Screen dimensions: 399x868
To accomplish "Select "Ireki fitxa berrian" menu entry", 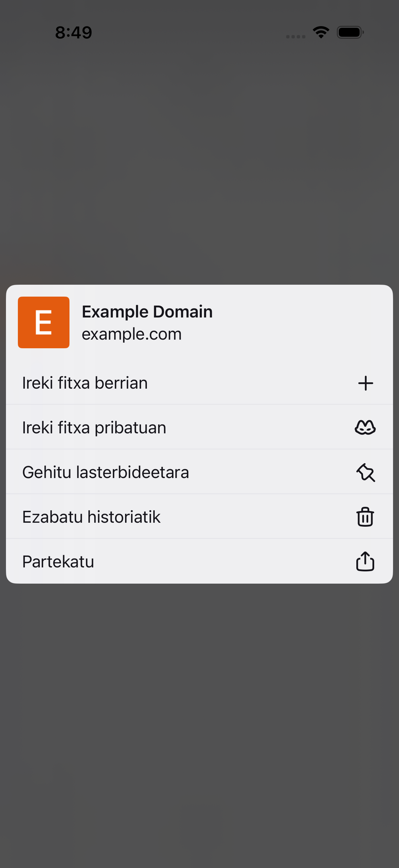I will 199,383.
